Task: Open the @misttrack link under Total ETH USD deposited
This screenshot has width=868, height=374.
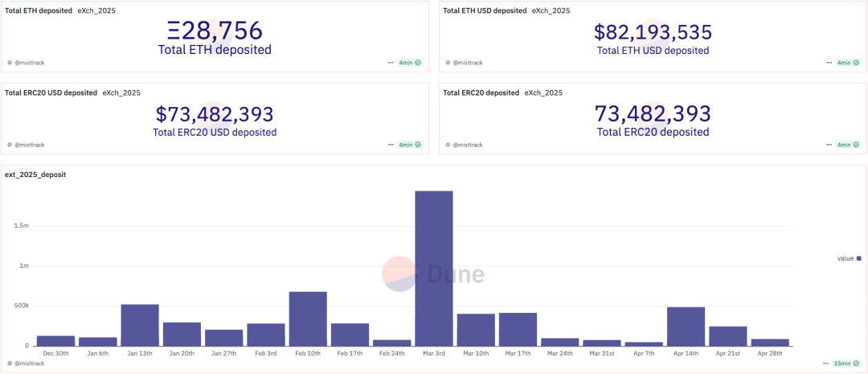Action: pyautogui.click(x=466, y=63)
